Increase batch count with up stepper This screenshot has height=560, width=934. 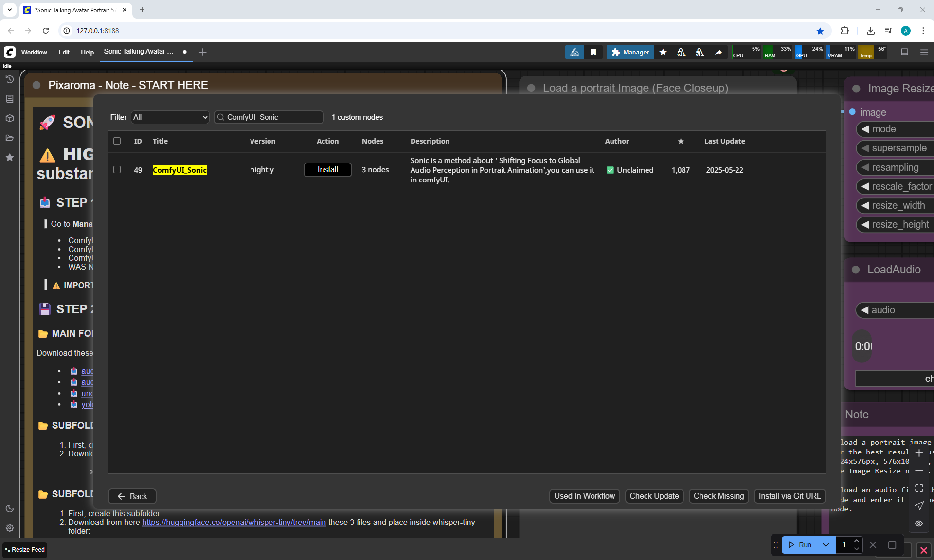(x=857, y=541)
